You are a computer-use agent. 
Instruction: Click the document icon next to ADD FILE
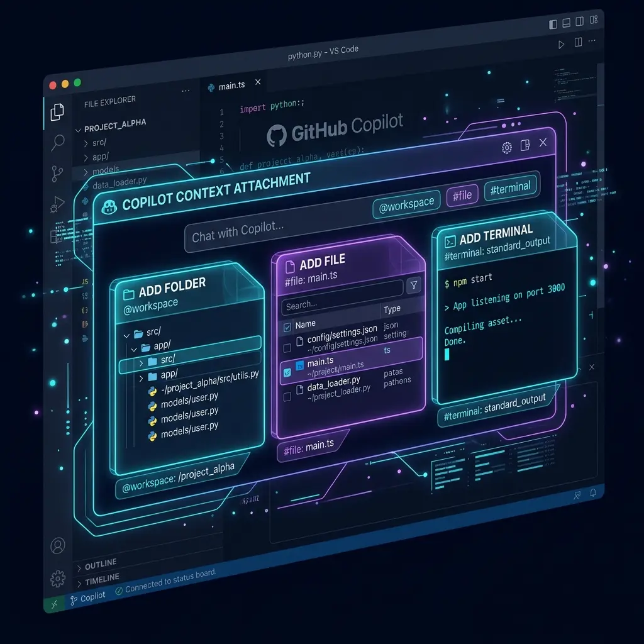(x=290, y=267)
